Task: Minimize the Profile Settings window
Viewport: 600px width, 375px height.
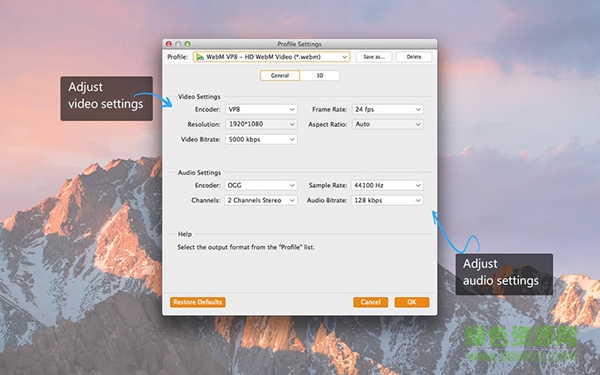Action: (x=178, y=44)
